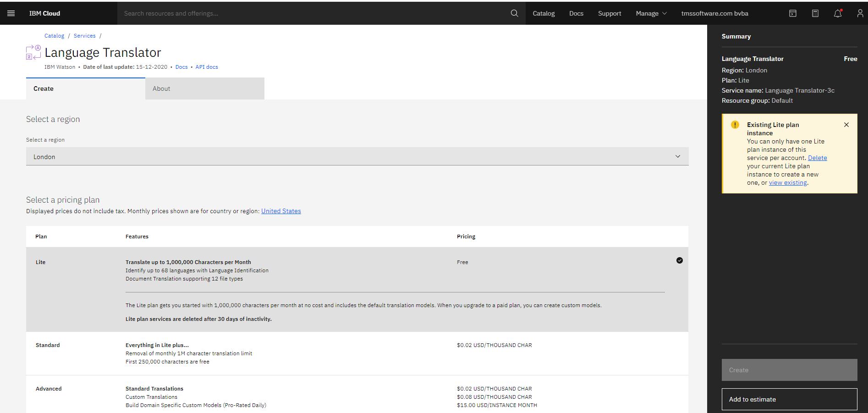This screenshot has width=868, height=413.
Task: Click the United States country link
Action: pos(281,211)
